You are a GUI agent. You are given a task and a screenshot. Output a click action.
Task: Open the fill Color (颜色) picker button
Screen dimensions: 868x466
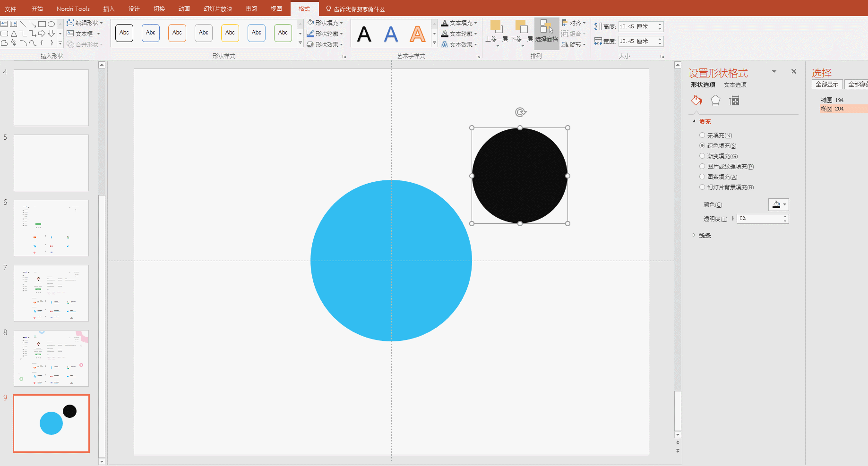coord(778,205)
